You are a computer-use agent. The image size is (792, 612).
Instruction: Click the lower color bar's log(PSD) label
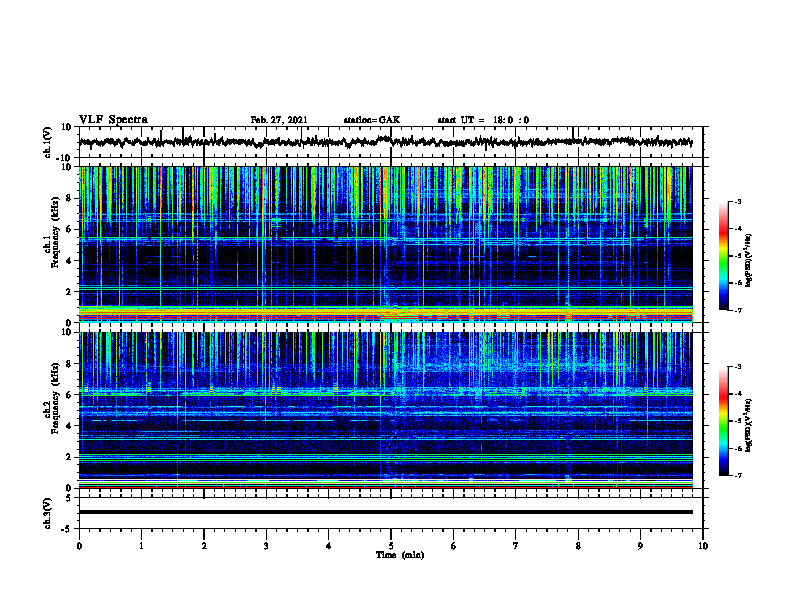tap(749, 425)
